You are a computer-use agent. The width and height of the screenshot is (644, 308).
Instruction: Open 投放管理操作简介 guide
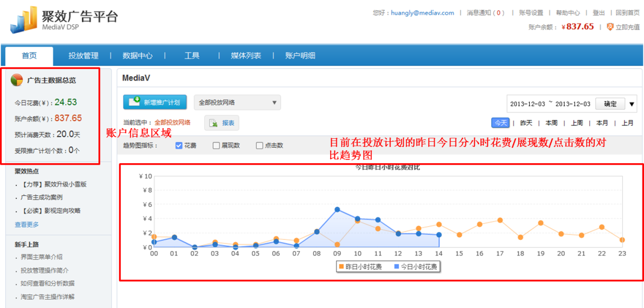tap(45, 270)
